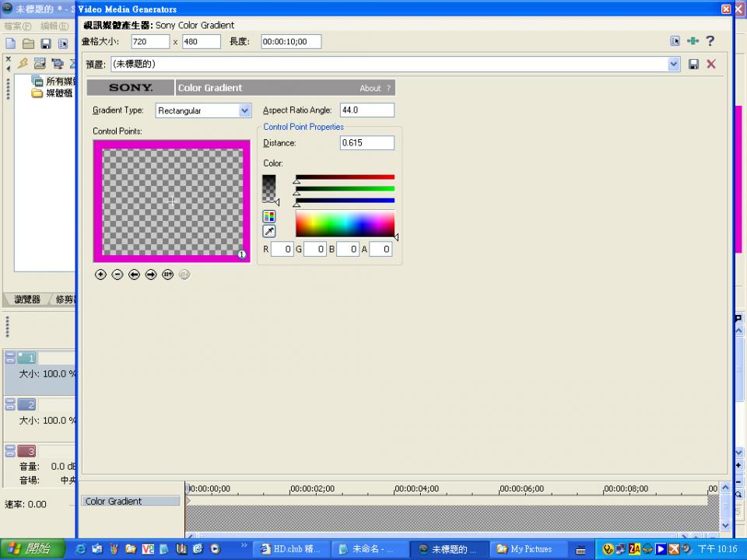Click distribute control points evenly icon
Screen dimensions: 747x560
click(168, 275)
